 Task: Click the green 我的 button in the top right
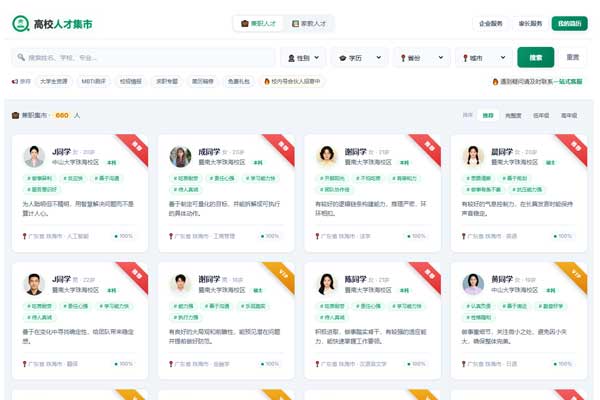(569, 24)
